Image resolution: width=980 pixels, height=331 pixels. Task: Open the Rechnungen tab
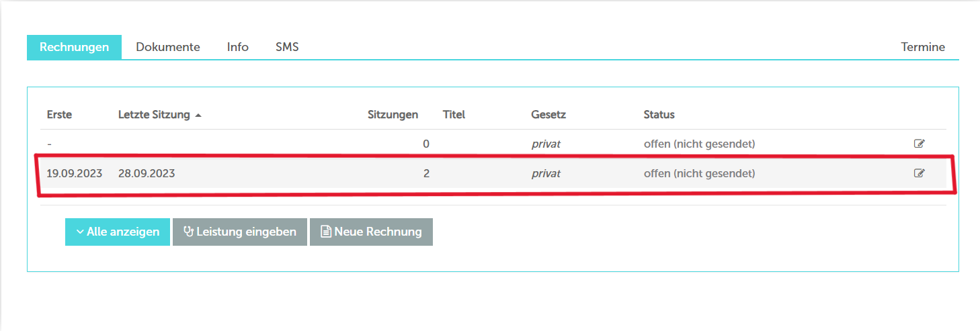[74, 47]
